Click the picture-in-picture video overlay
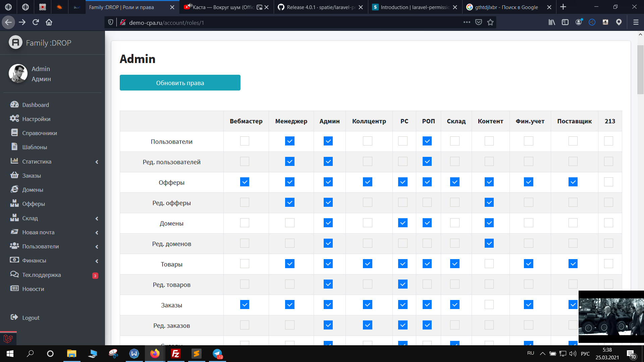The image size is (644, 362). (611, 316)
